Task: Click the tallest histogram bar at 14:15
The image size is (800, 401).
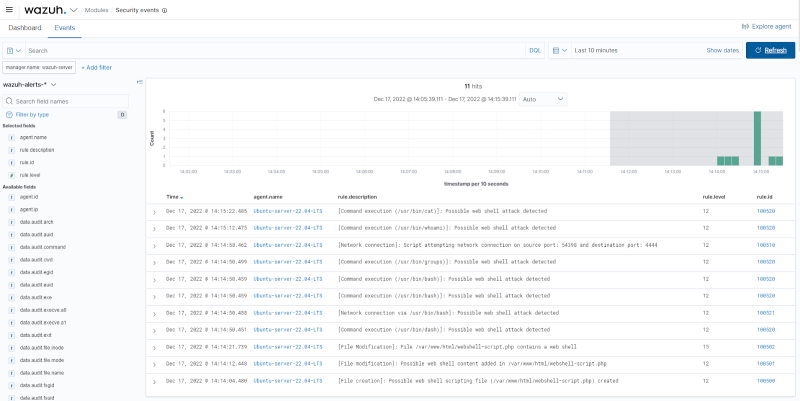Action: tap(757, 137)
